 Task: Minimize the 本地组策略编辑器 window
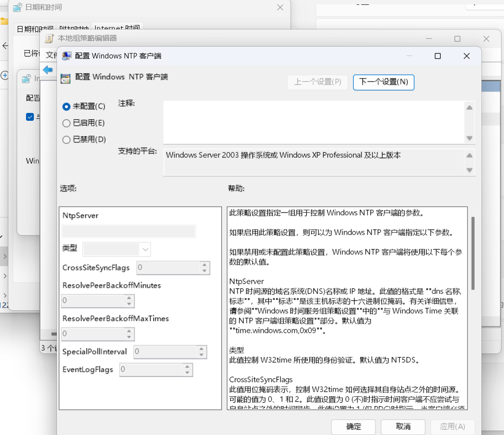coord(429,39)
